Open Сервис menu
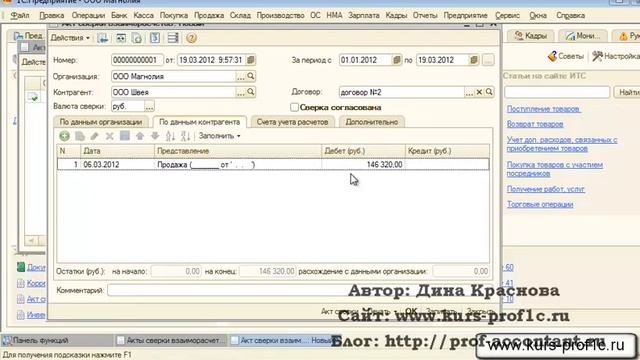 click(x=507, y=16)
